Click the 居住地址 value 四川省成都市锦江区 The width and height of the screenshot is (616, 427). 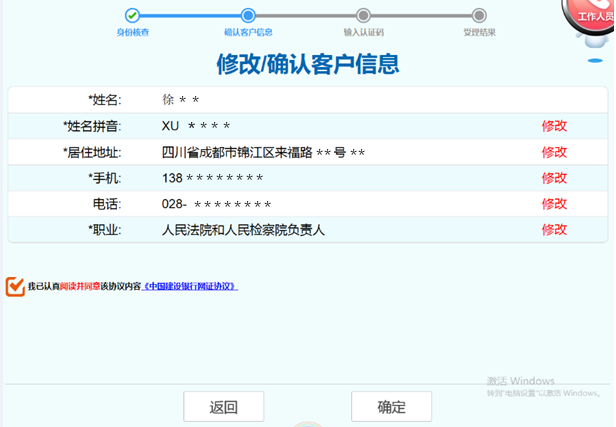tap(263, 152)
